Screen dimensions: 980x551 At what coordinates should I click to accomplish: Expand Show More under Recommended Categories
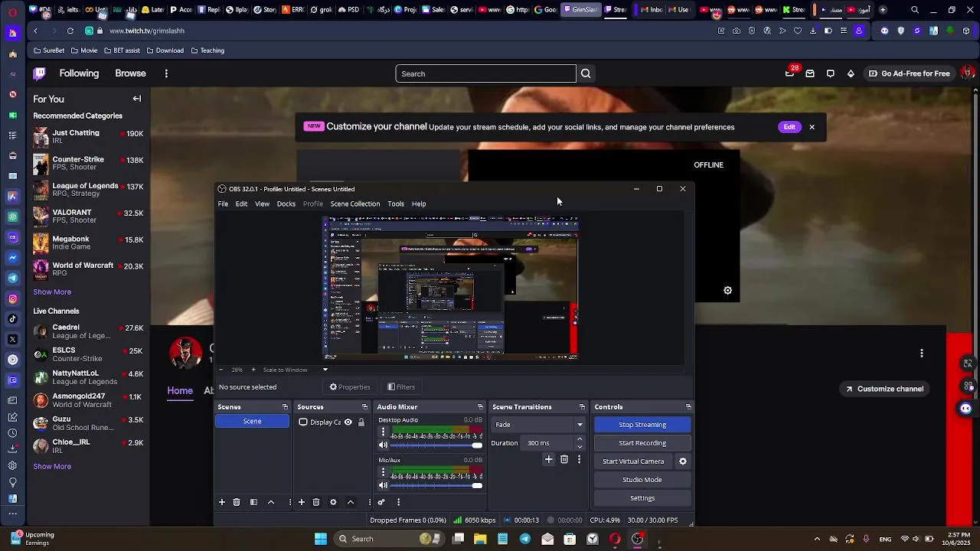coord(52,292)
